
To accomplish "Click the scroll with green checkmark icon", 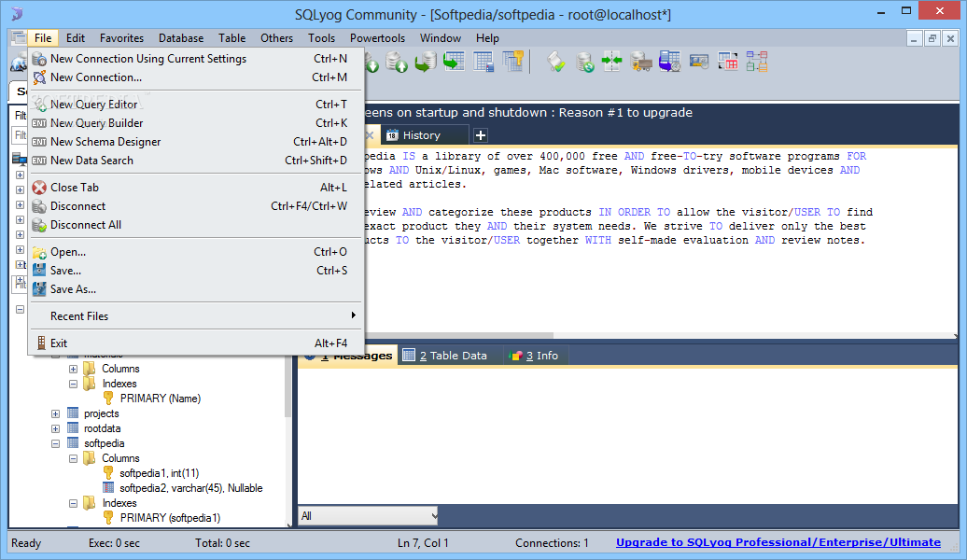I will pyautogui.click(x=555, y=62).
